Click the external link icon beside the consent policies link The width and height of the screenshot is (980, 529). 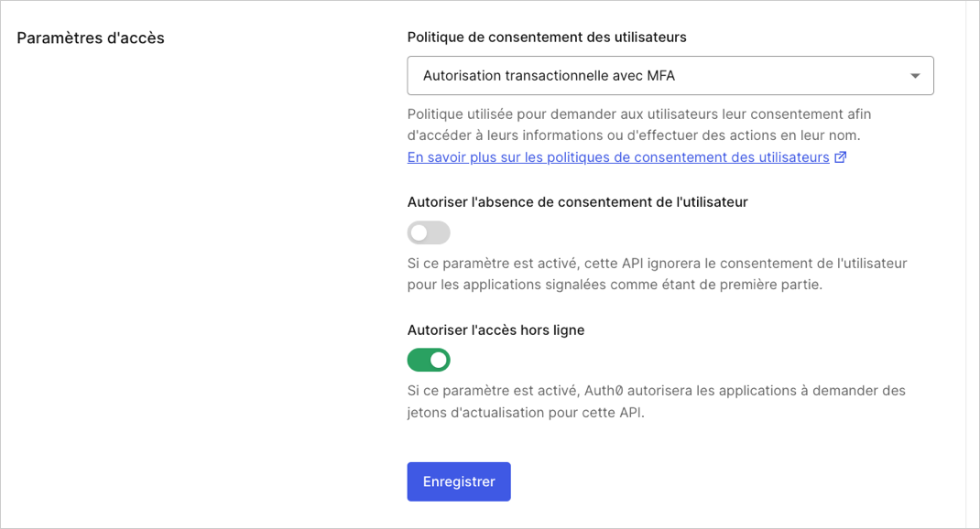point(840,157)
